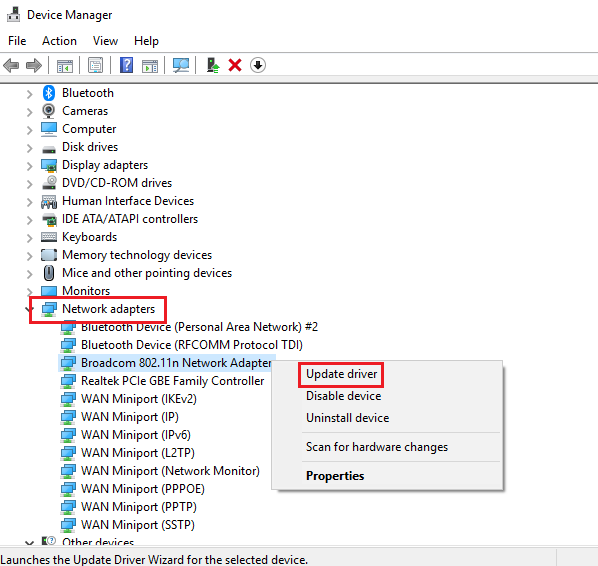Select Broadcom 802.11n Network Adapter
The image size is (598, 566).
coord(176,363)
